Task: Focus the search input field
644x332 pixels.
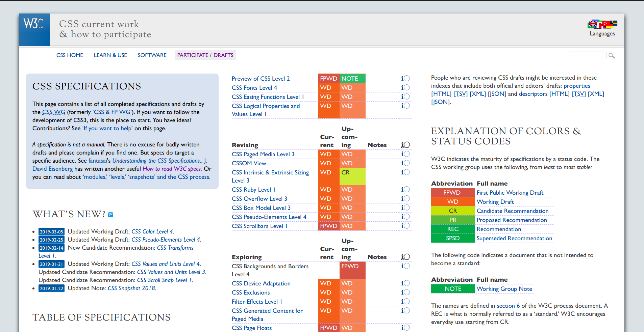Action: tap(588, 55)
